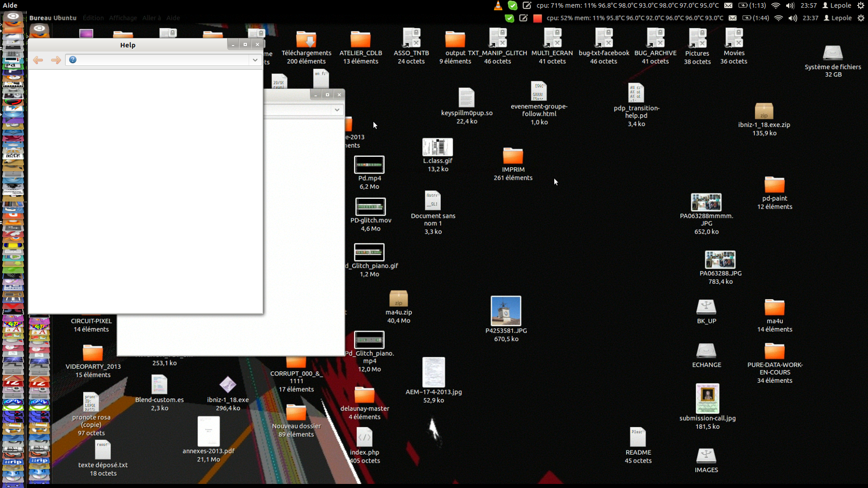Image resolution: width=868 pixels, height=488 pixels.
Task: Open the system gear menu in top panel
Action: [x=861, y=5]
